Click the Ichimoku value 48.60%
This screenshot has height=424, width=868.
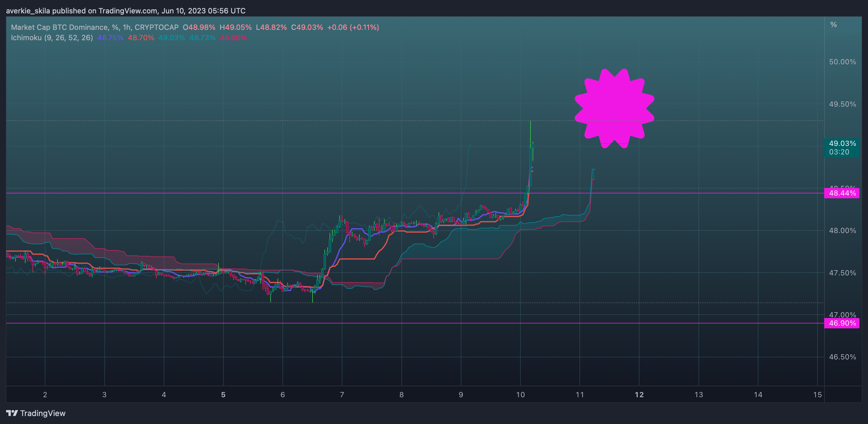pos(233,38)
